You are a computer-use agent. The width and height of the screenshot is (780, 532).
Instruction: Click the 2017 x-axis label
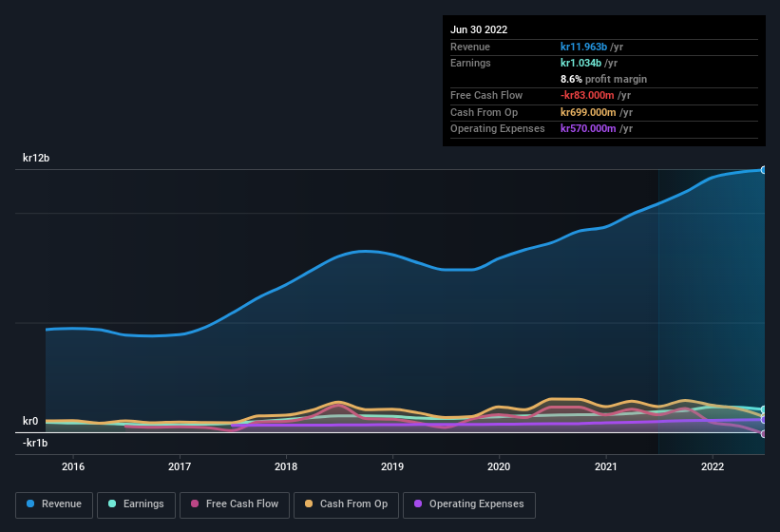(180, 466)
